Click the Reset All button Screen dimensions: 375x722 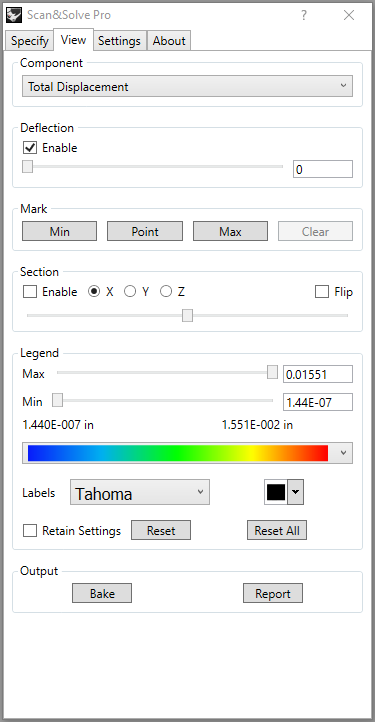click(277, 530)
